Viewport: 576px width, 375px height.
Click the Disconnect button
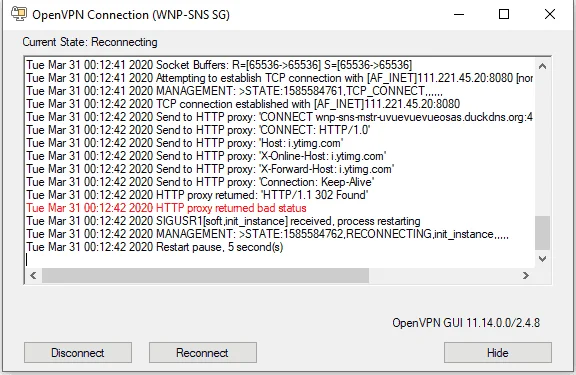[x=78, y=353]
